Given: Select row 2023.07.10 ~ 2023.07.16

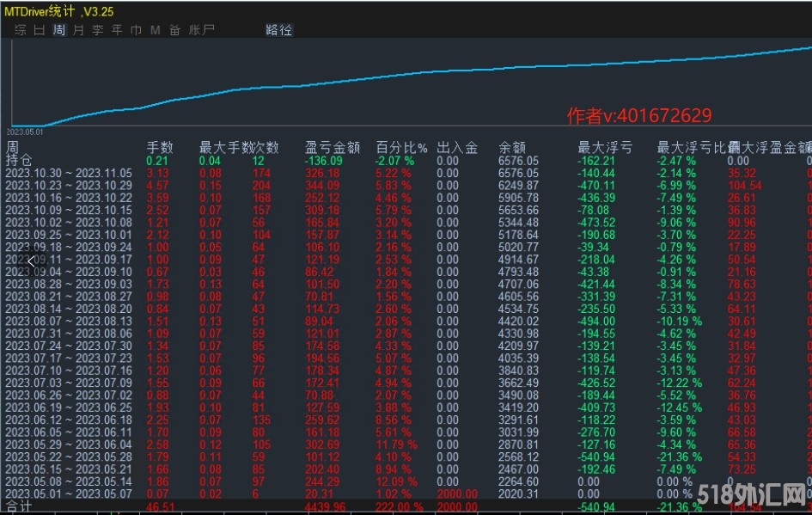Looking at the screenshot, I should click(69, 371).
